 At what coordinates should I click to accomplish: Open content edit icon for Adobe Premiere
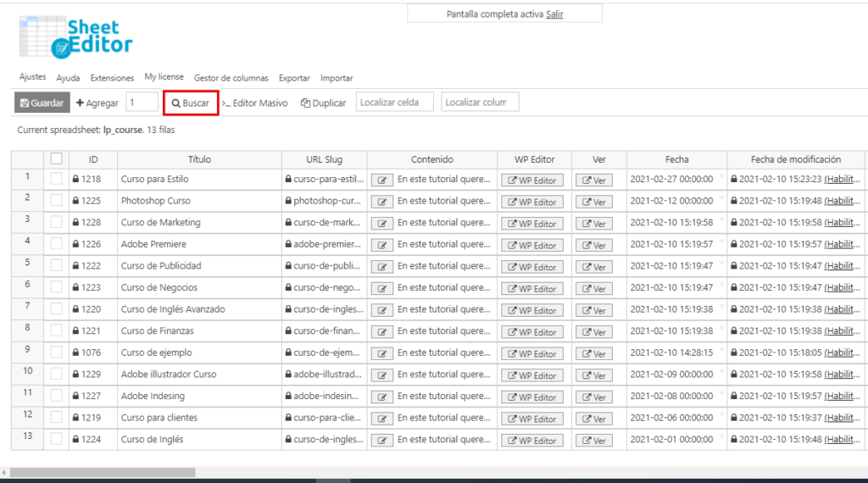383,245
